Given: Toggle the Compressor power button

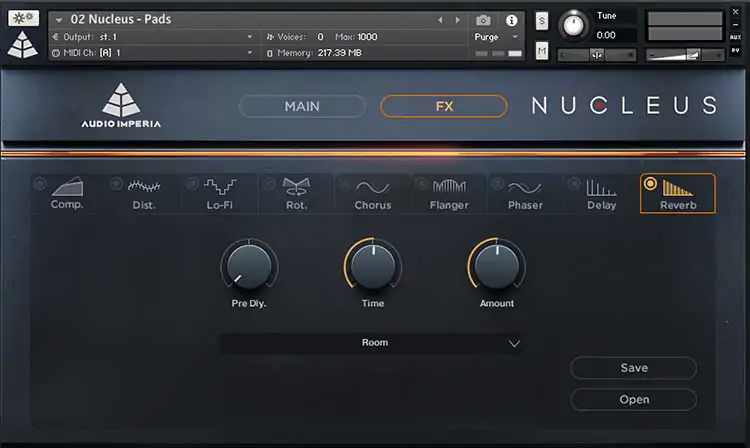Looking at the screenshot, I should coord(40,183).
